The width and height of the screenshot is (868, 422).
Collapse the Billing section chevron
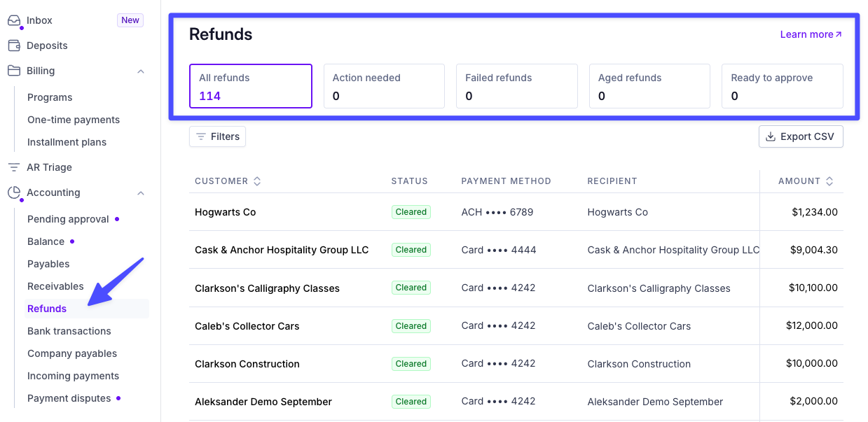point(141,71)
